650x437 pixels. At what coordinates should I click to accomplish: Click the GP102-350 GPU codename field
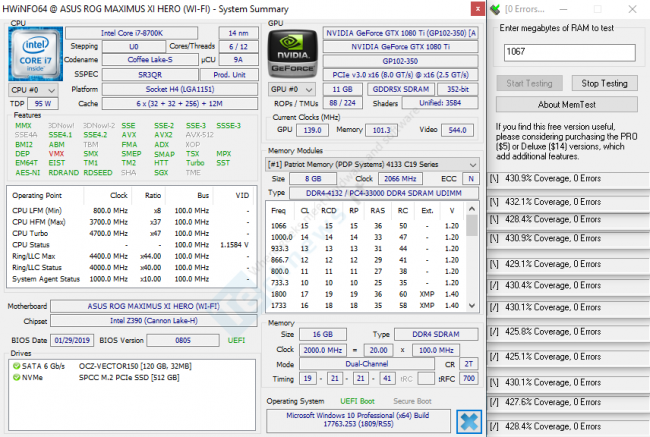400,61
